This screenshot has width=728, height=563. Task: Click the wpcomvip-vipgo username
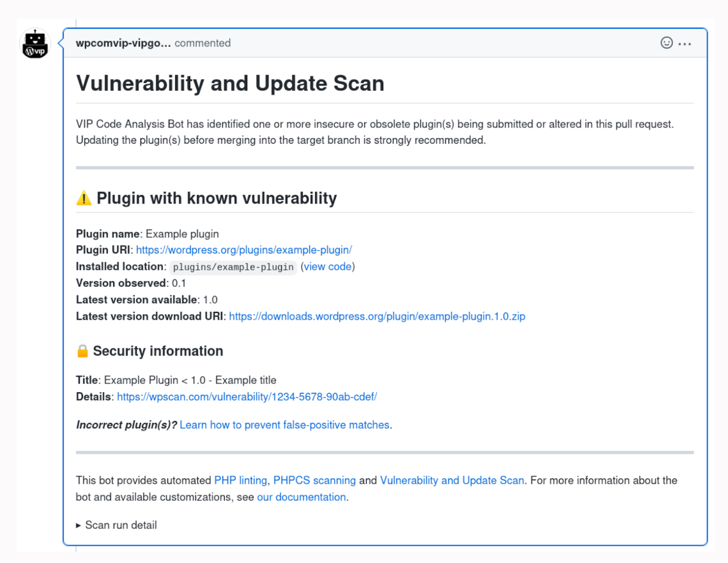[123, 43]
